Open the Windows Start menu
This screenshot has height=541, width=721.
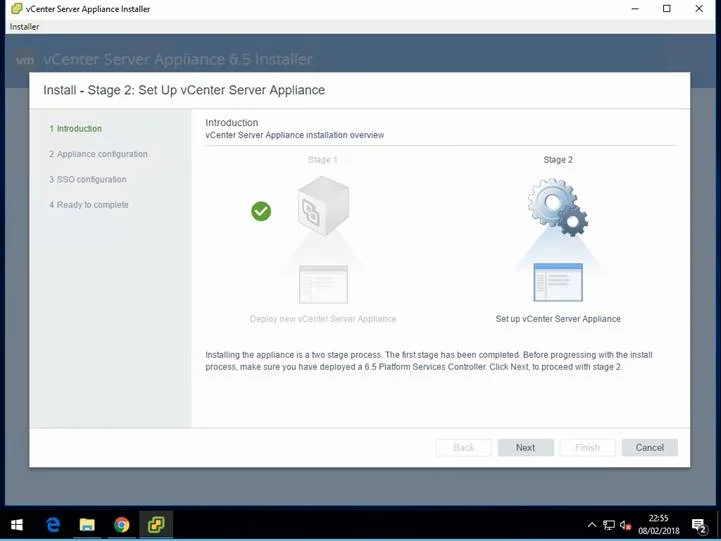pyautogui.click(x=17, y=524)
